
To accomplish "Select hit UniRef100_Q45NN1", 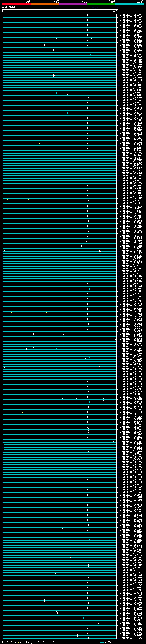I will point(131,251).
